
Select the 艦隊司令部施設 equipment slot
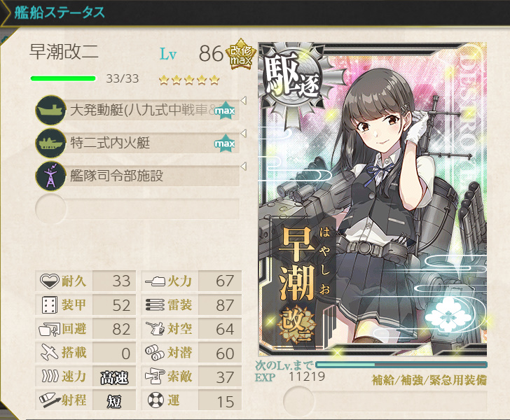pos(137,176)
